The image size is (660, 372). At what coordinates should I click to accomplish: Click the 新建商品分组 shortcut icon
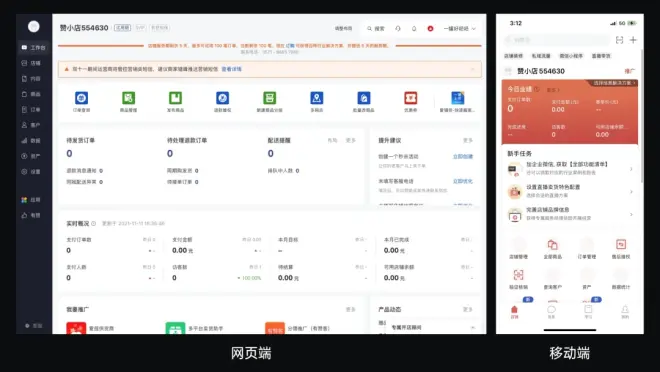coord(269,98)
